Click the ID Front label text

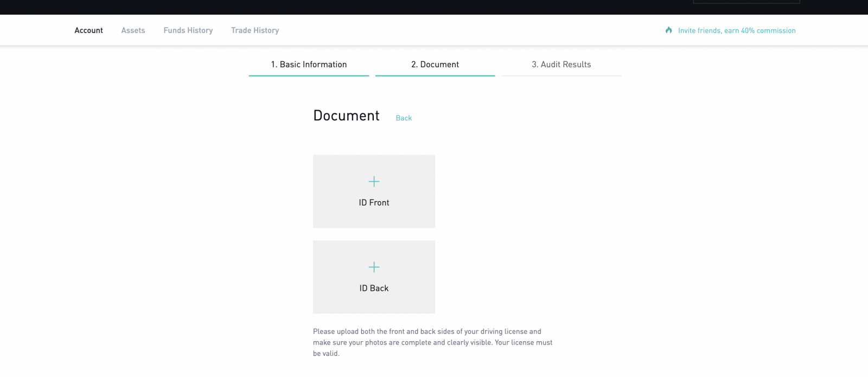[374, 202]
